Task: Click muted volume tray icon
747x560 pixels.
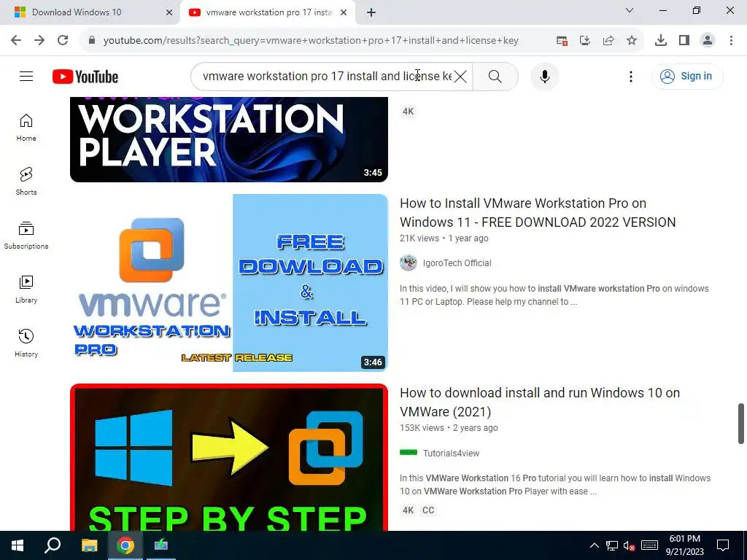Action: pyautogui.click(x=630, y=545)
